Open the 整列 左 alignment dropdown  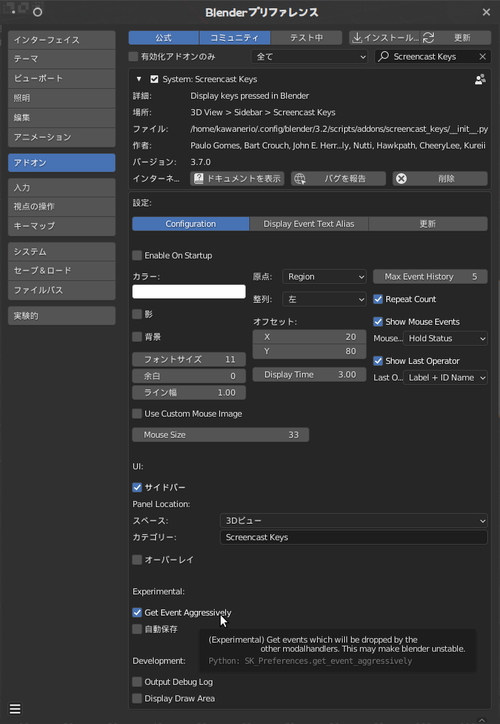[324, 299]
